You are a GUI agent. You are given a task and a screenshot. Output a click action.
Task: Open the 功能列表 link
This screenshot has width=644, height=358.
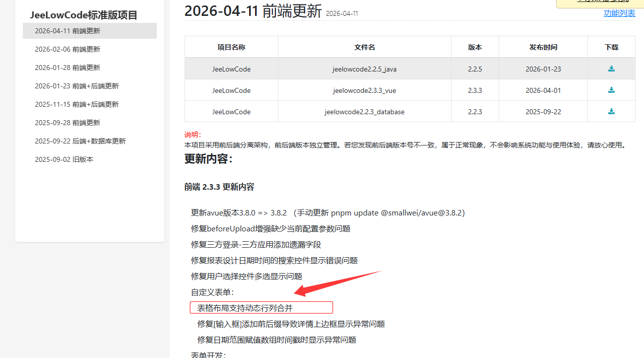click(619, 13)
